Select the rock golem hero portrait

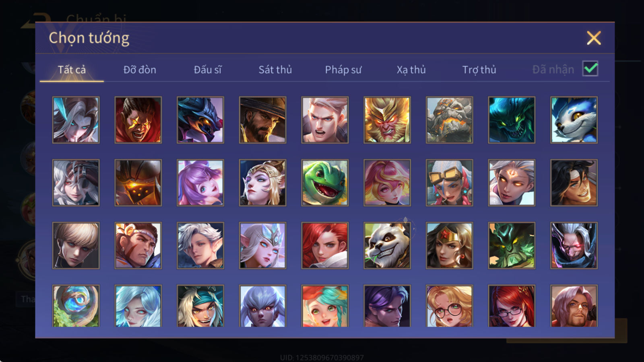pos(450,120)
